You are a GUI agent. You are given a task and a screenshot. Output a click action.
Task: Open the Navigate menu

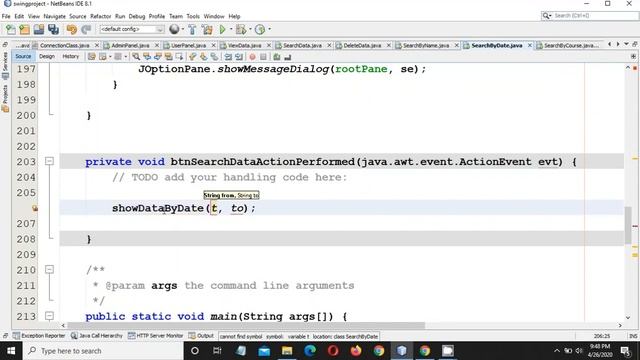tap(54, 16)
